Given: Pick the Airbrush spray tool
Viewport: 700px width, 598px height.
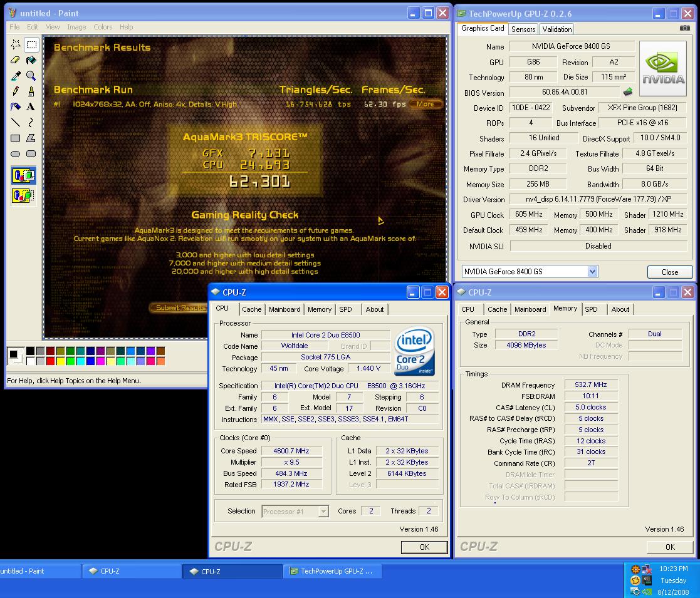Looking at the screenshot, I should click(16, 107).
